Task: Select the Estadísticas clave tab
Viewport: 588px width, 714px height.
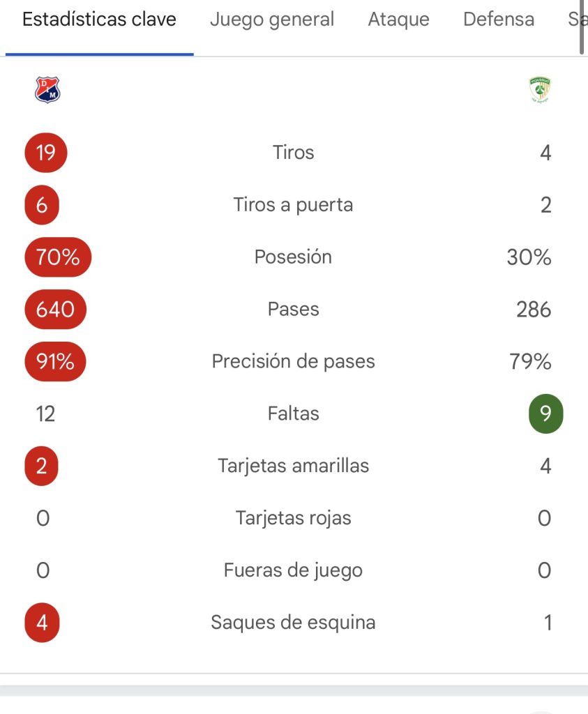Action: coord(99,20)
